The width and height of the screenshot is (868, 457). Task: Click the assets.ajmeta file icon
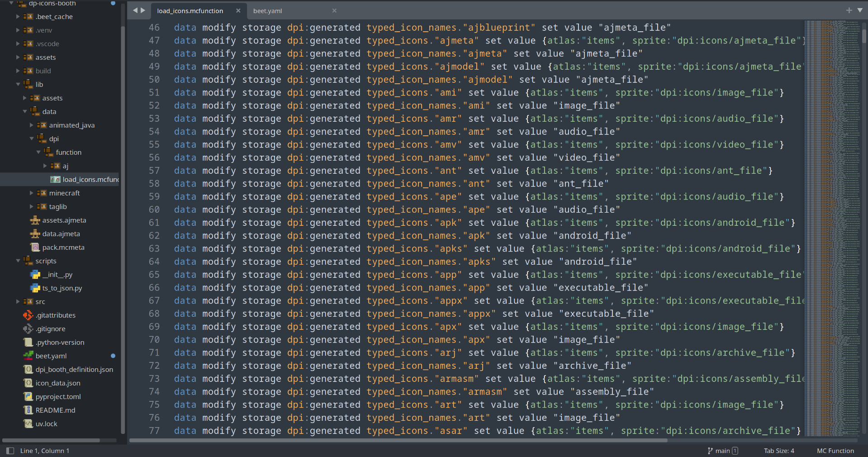pyautogui.click(x=35, y=220)
